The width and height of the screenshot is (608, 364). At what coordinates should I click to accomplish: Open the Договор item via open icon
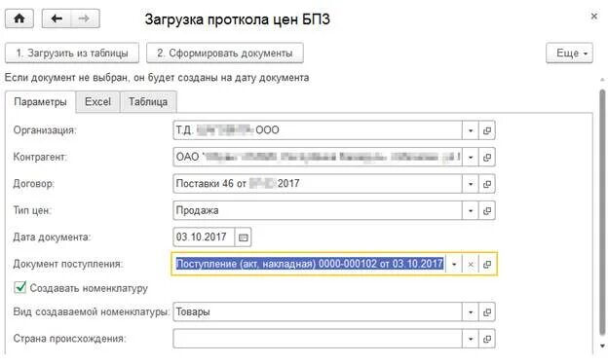[x=487, y=184]
